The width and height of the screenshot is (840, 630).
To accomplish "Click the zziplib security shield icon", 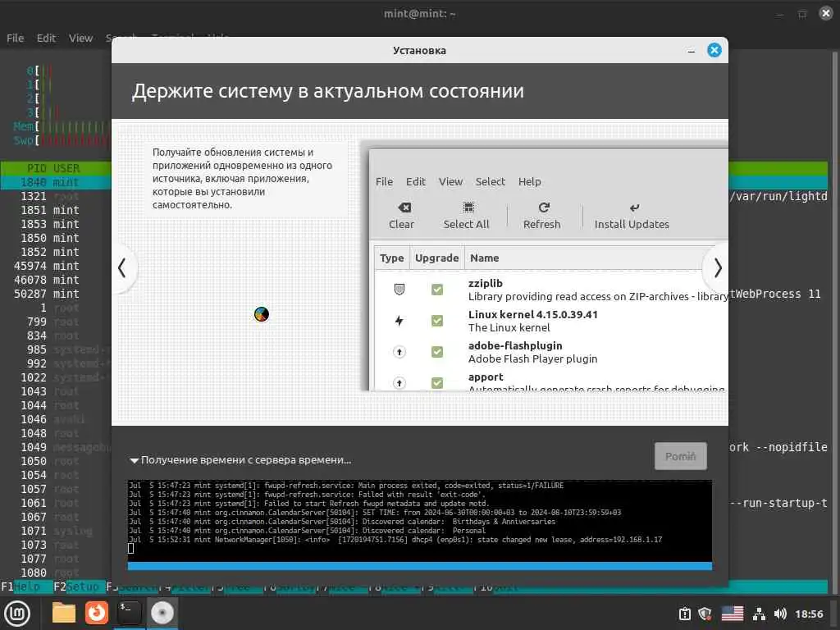I will [x=399, y=290].
